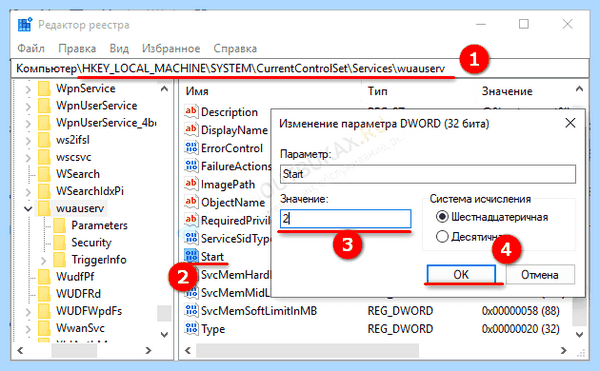Viewport: 600px width, 371px height.
Task: Select the Description string value icon
Action: [191, 111]
